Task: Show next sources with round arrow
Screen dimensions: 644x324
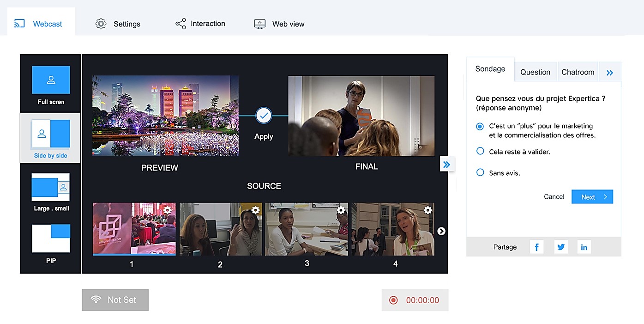Action: 441,231
